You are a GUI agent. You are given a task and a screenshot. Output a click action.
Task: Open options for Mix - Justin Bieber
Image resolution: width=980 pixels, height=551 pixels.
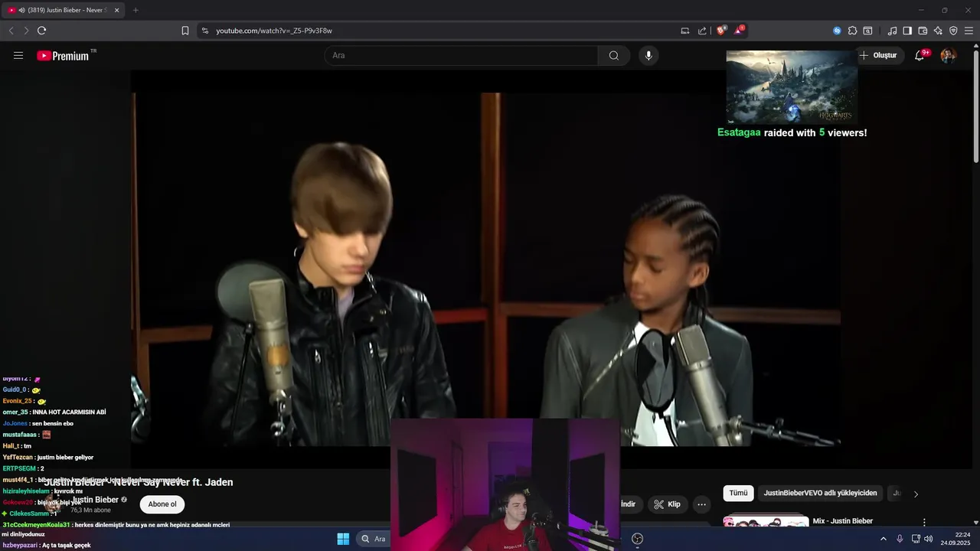[924, 522]
